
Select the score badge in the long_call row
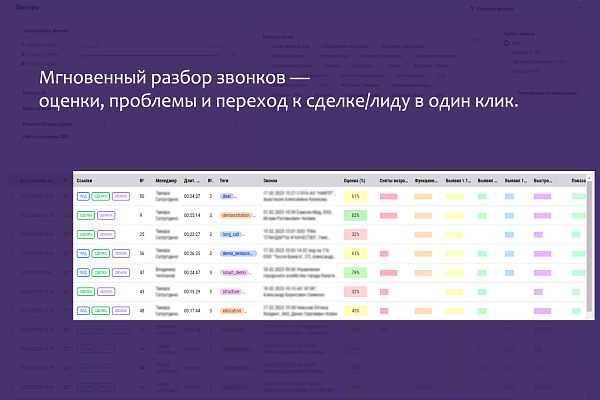click(355, 234)
